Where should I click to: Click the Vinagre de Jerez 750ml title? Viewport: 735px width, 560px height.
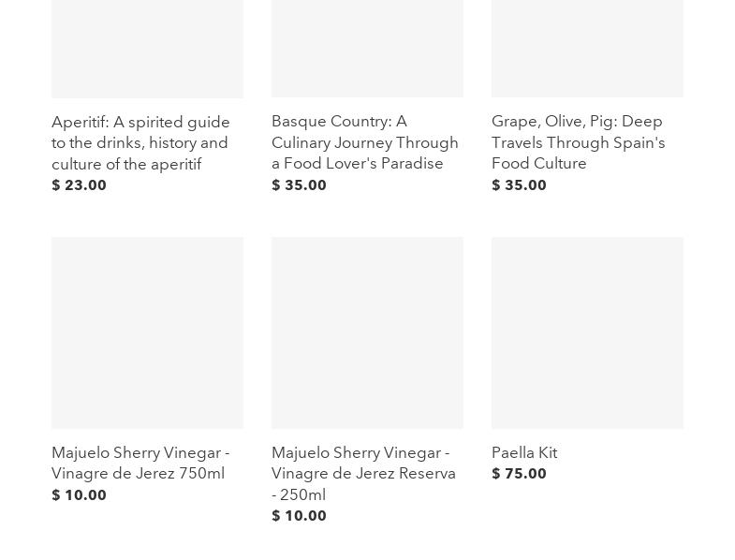(x=140, y=463)
